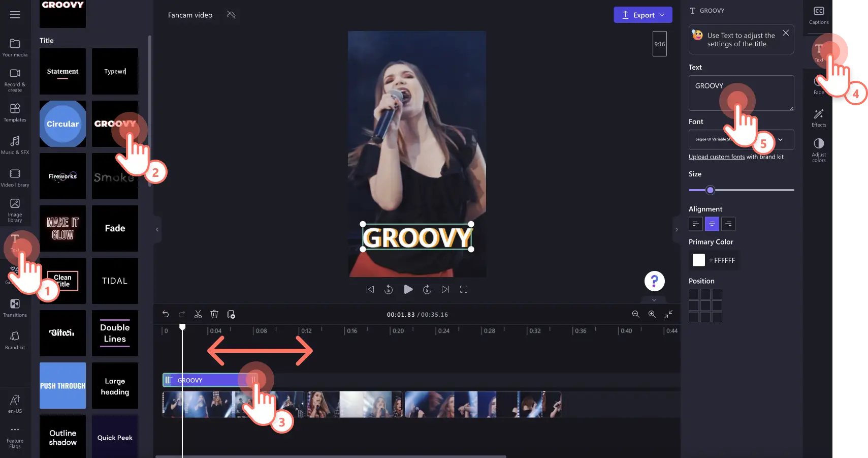Select the Large heading title style
The width and height of the screenshot is (868, 458).
[x=115, y=385]
